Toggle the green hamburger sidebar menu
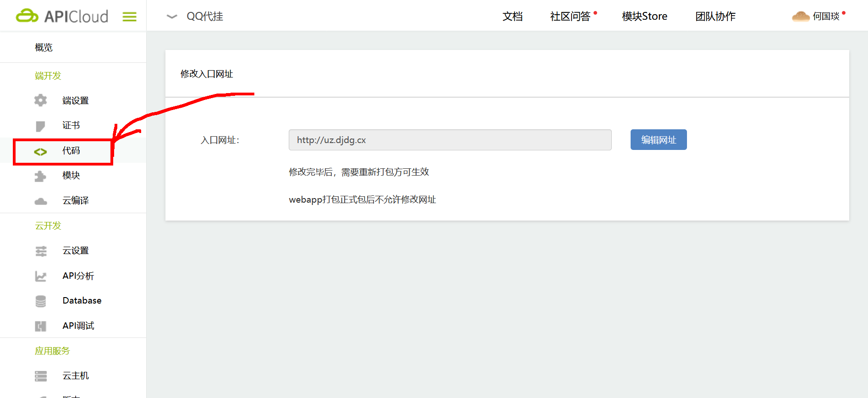 pyautogui.click(x=129, y=17)
